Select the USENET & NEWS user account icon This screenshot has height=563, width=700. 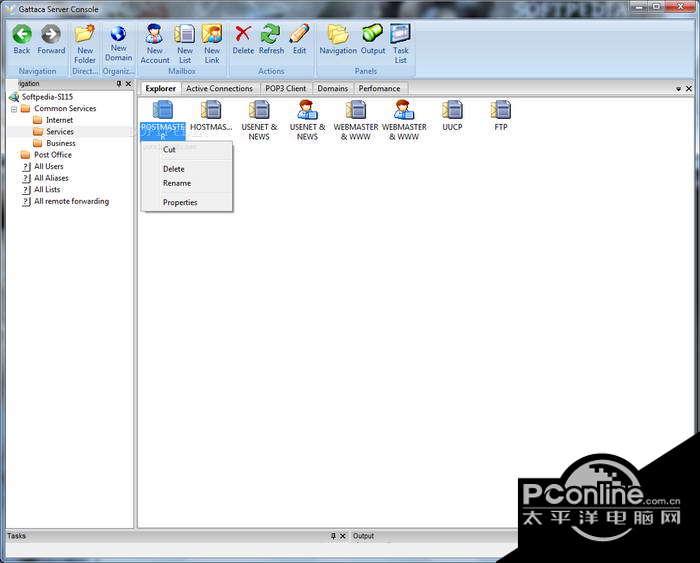[307, 109]
